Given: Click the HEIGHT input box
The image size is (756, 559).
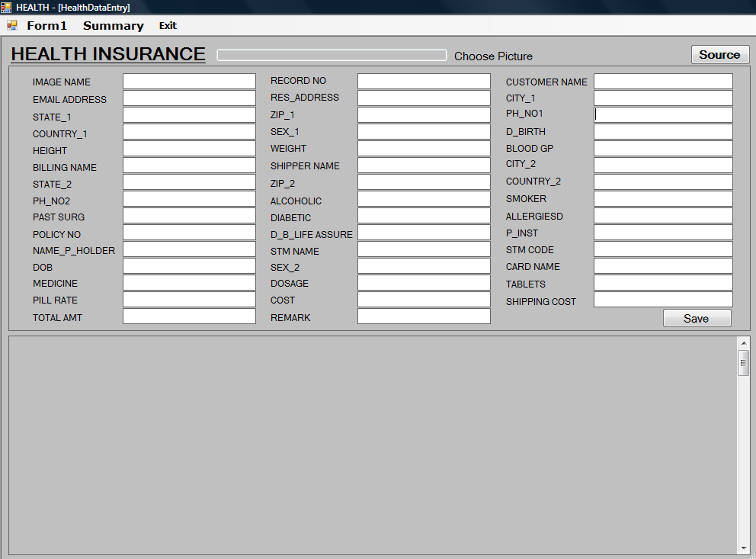Looking at the screenshot, I should click(189, 149).
